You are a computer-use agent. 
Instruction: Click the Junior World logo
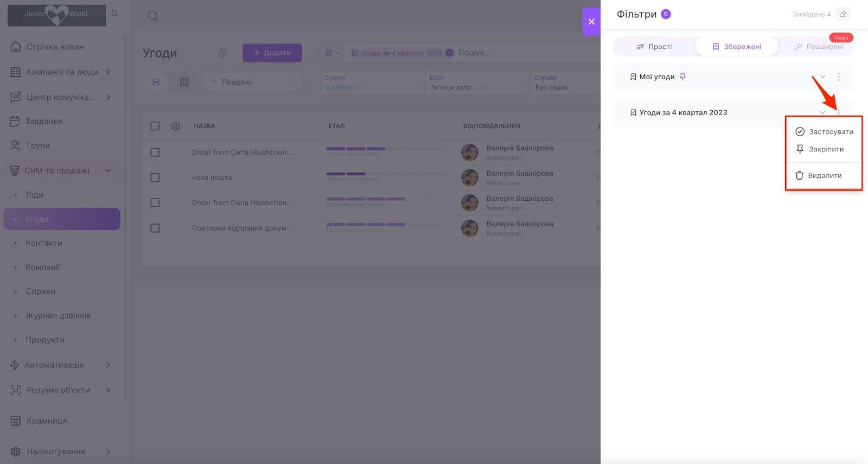coord(56,15)
